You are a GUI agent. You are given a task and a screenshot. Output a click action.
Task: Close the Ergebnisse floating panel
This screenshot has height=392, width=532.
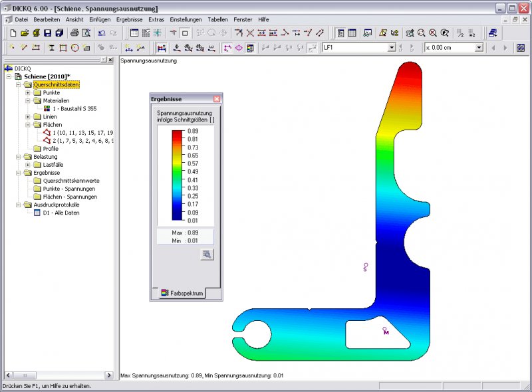(217, 99)
